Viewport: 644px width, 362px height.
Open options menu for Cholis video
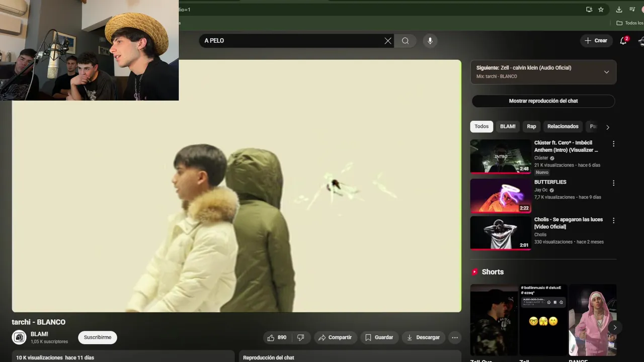pyautogui.click(x=613, y=221)
